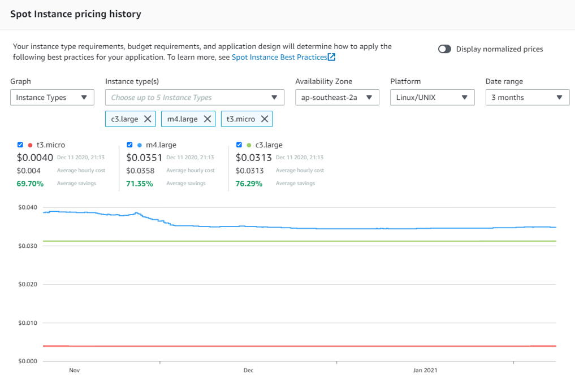Viewport: 575px width, 392px height.
Task: Click the 71.35% average savings value
Action: click(x=139, y=184)
